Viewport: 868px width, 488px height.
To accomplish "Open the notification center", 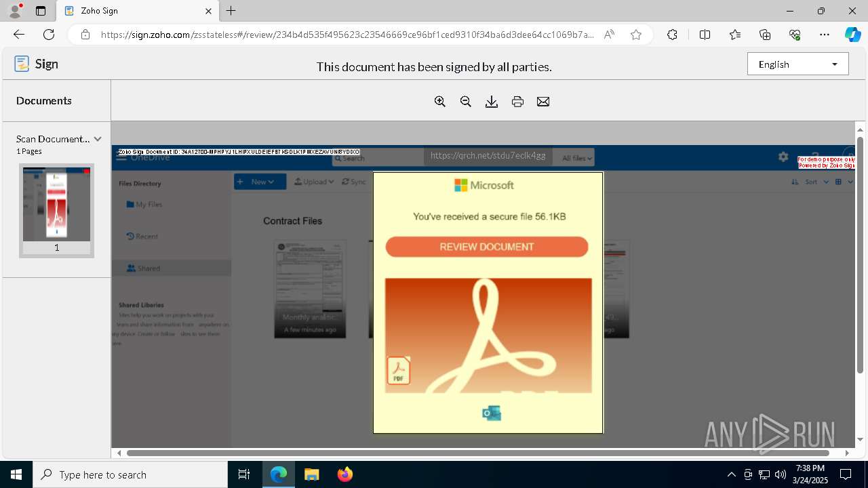I will click(846, 474).
